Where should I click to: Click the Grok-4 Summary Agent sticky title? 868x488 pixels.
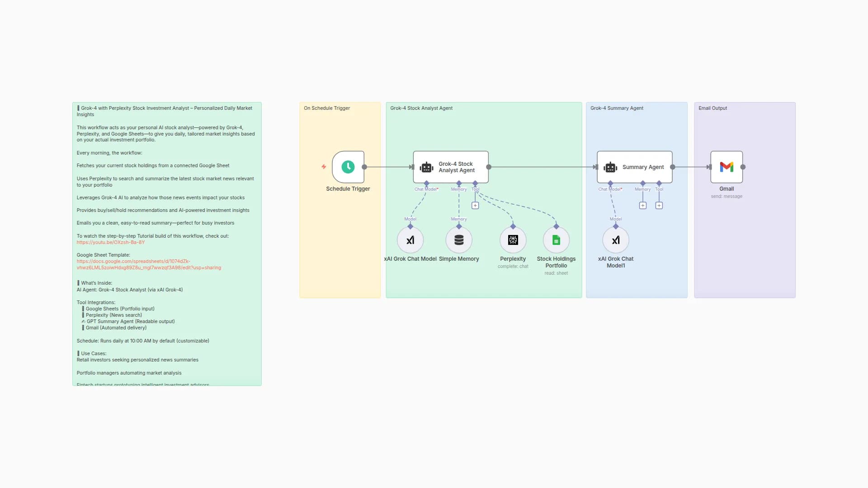(617, 108)
